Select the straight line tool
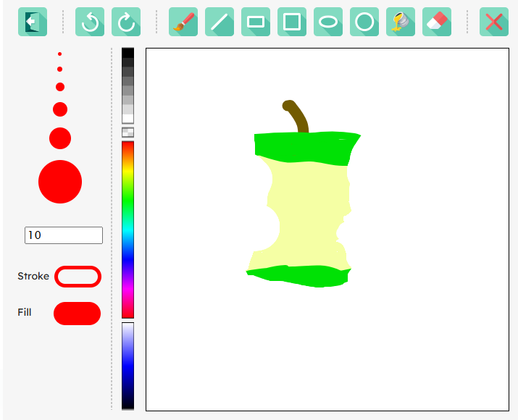Viewport: 518px width, 420px height. point(220,22)
